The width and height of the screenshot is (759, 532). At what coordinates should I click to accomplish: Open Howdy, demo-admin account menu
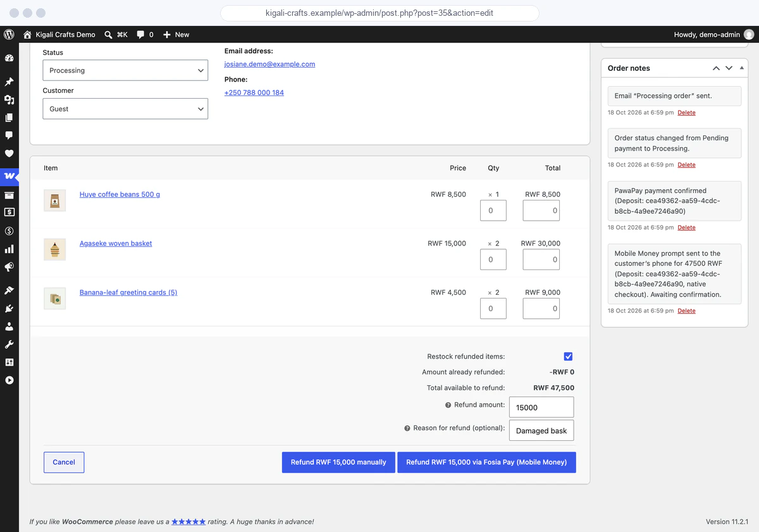click(714, 35)
